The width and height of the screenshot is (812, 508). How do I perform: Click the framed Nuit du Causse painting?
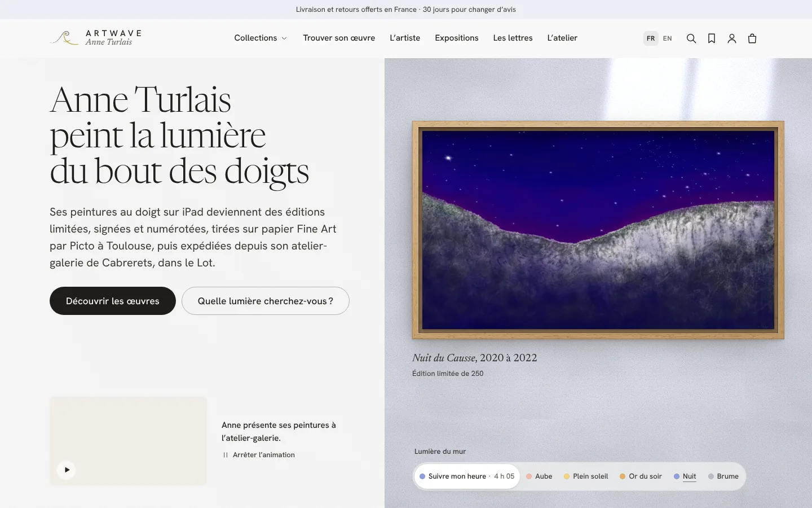point(598,230)
